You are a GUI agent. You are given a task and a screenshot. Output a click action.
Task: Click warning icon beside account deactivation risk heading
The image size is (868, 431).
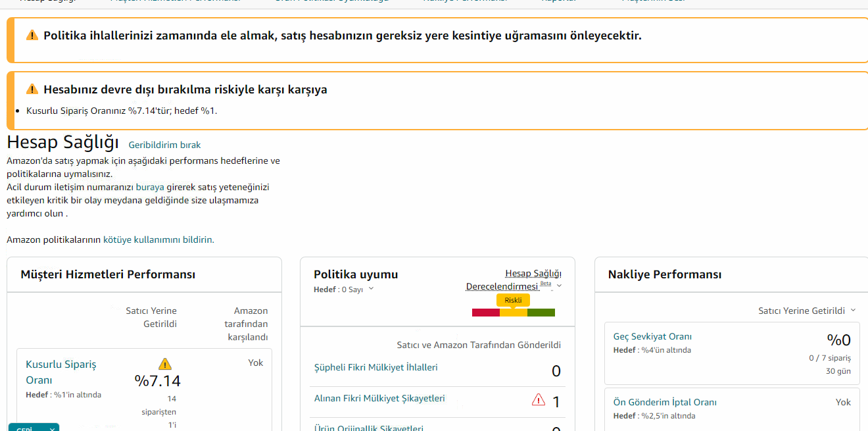tap(32, 89)
